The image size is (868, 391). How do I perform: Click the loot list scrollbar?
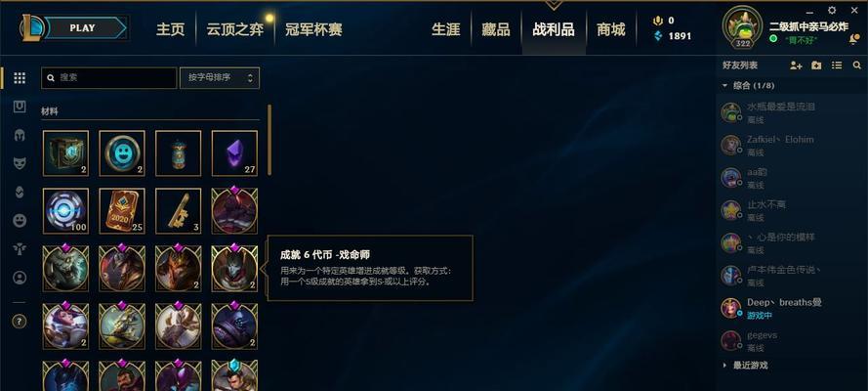coord(269,140)
